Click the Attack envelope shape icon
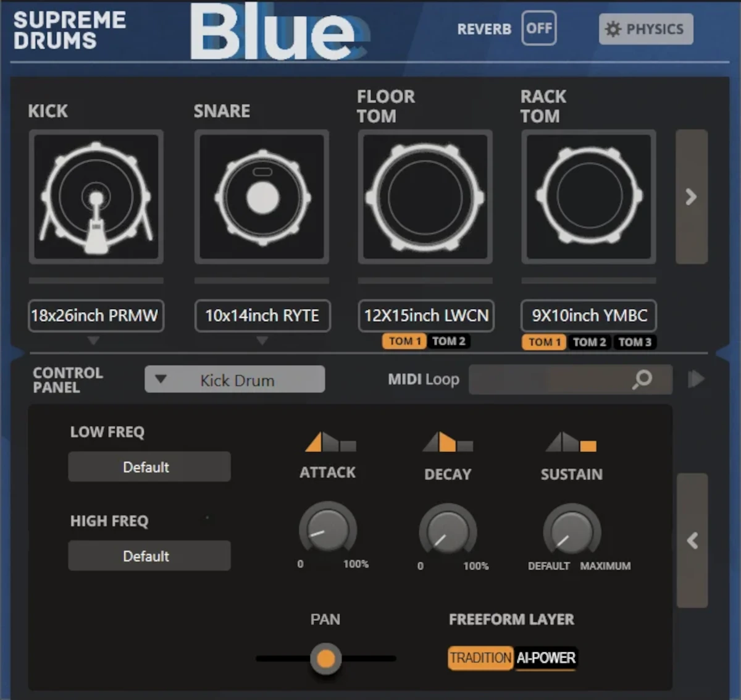The height and width of the screenshot is (700, 741). (330, 442)
